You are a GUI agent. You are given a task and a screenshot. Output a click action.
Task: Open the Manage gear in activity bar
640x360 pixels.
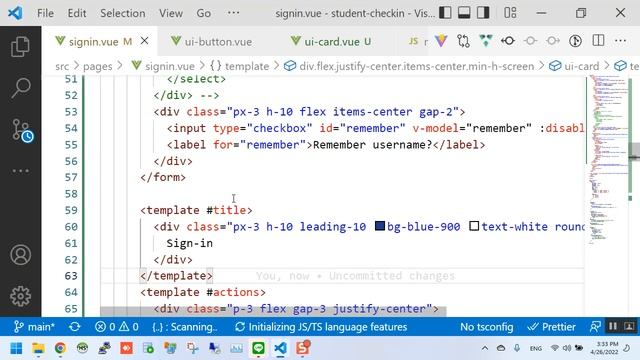coord(20,296)
